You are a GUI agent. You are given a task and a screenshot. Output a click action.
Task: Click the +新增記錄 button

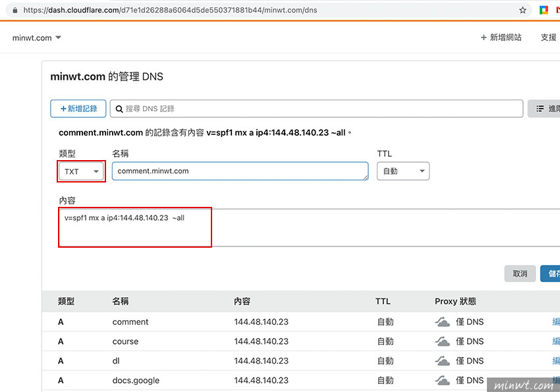tap(78, 109)
